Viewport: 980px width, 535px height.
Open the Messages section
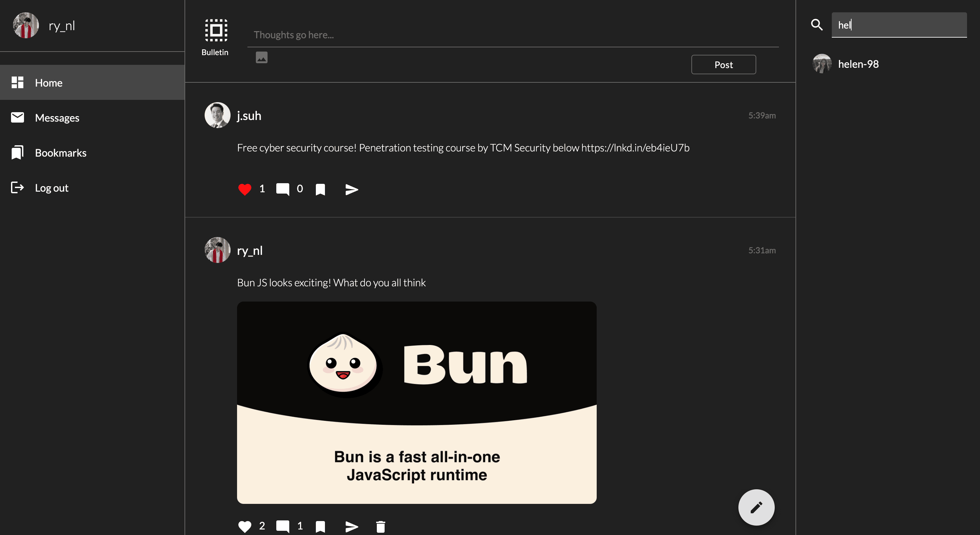click(x=57, y=118)
